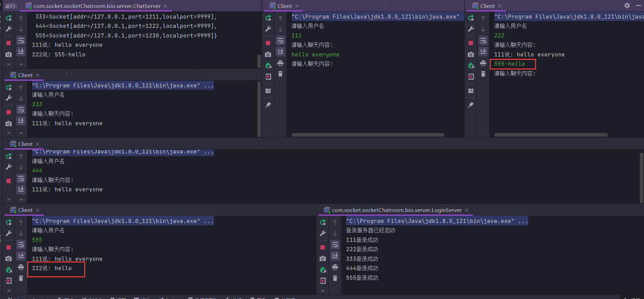Open Run window gear settings
Image resolution: width=644 pixels, height=299 pixels.
click(627, 6)
